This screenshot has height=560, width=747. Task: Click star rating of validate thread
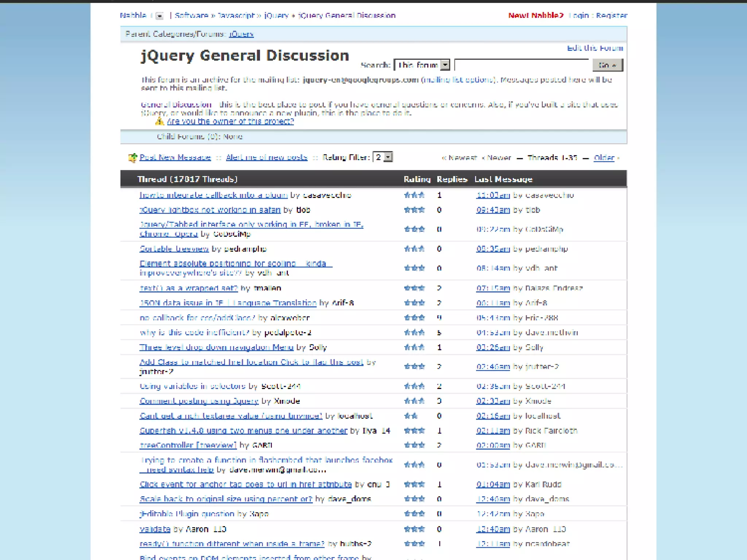pos(414,529)
